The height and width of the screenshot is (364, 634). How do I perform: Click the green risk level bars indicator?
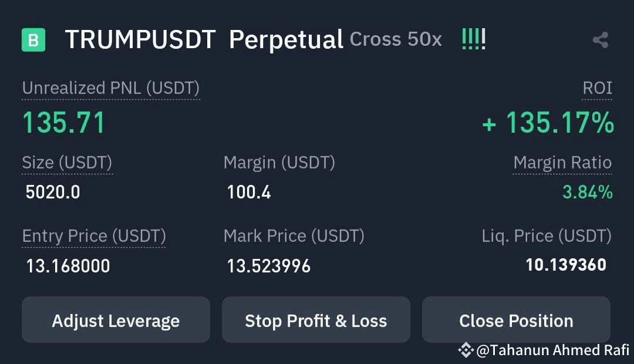click(x=474, y=40)
